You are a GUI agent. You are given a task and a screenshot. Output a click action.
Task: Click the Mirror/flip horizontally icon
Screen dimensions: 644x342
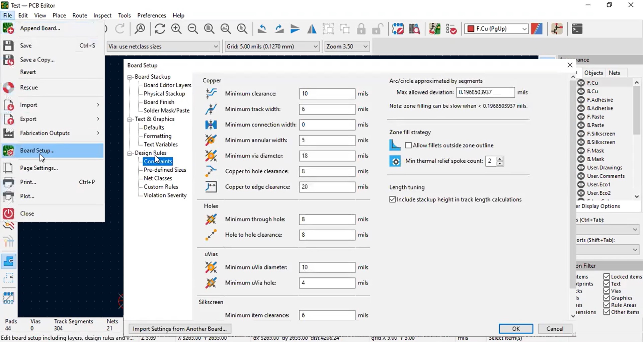coord(312,29)
